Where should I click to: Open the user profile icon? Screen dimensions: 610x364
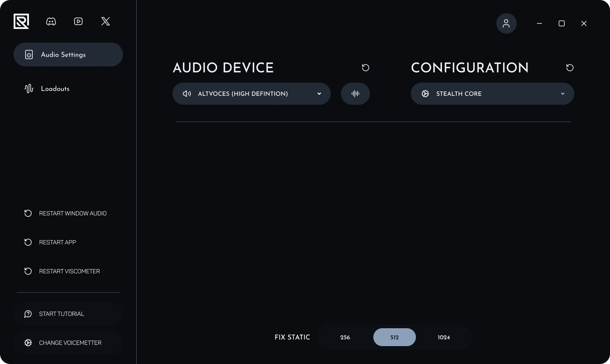(507, 23)
